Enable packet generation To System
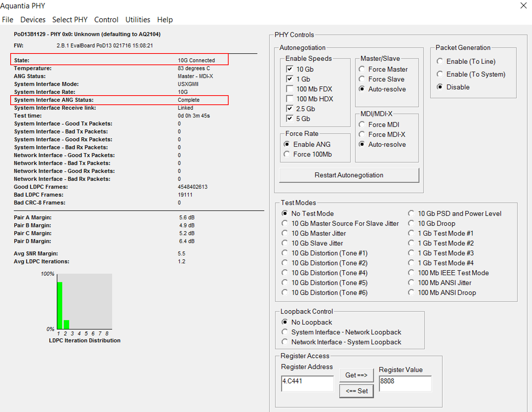The image size is (532, 412). (x=440, y=74)
